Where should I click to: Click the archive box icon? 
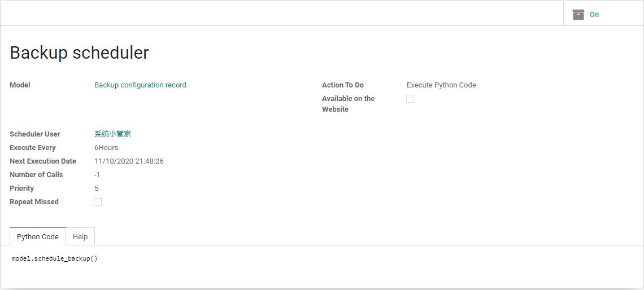click(x=578, y=14)
